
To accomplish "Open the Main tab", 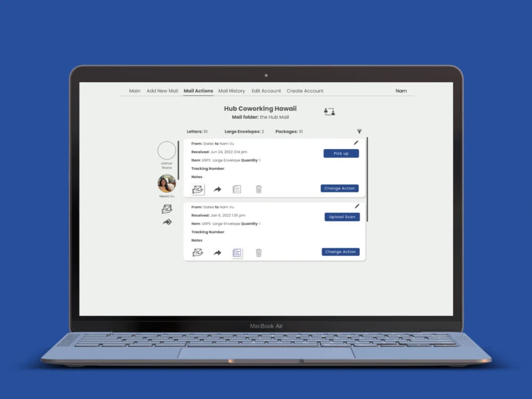I will 135,91.
